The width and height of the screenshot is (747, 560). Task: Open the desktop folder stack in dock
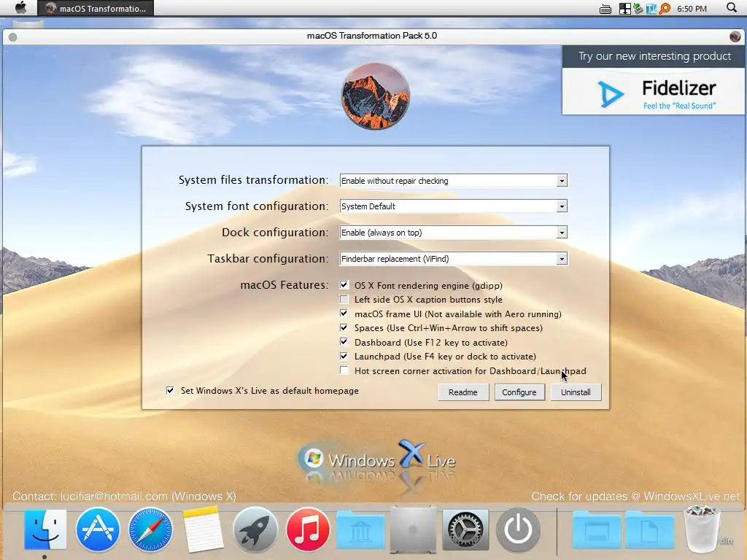click(597, 530)
